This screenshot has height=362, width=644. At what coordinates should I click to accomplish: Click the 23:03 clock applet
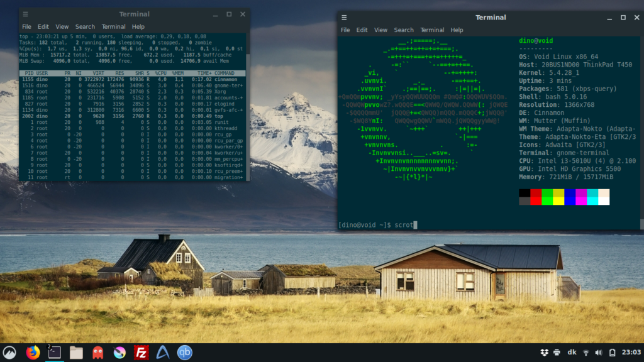click(631, 352)
